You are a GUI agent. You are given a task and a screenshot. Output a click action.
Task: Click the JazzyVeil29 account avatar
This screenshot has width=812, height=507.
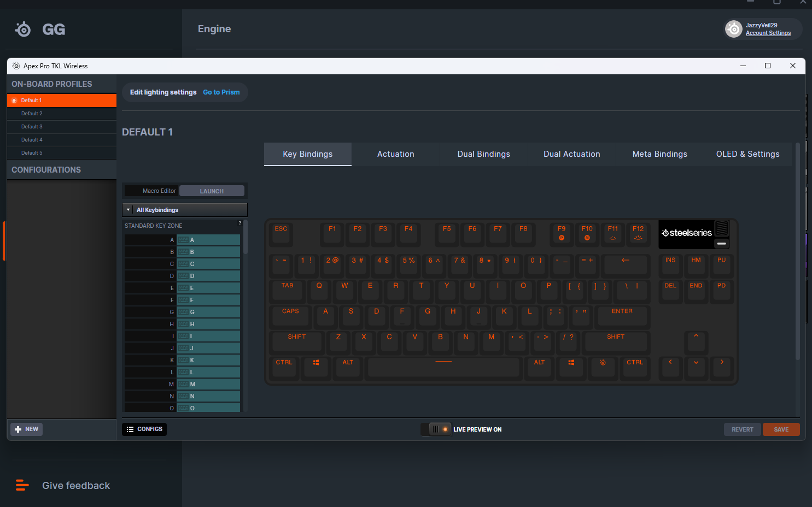click(x=734, y=29)
